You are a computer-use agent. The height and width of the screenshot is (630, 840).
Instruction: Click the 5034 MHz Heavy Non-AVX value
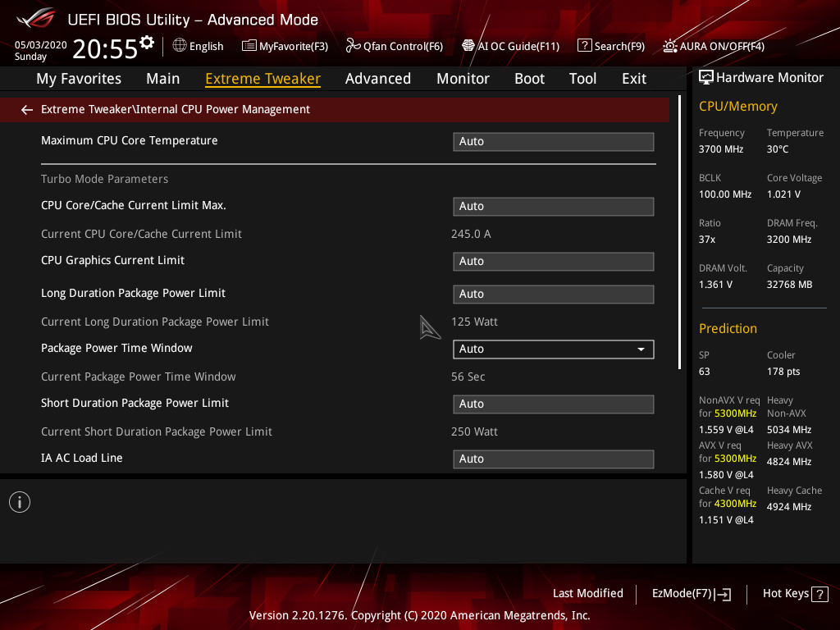[x=789, y=430]
